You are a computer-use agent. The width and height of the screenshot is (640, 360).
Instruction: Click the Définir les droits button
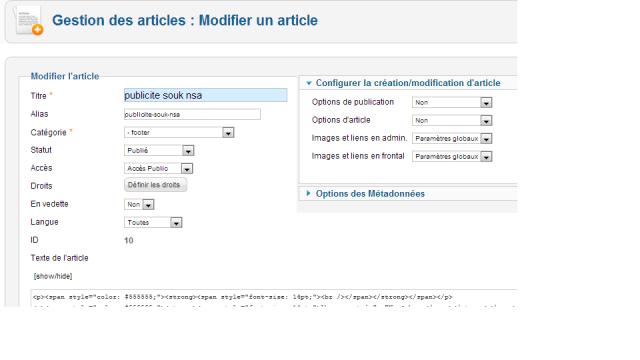[x=155, y=185]
